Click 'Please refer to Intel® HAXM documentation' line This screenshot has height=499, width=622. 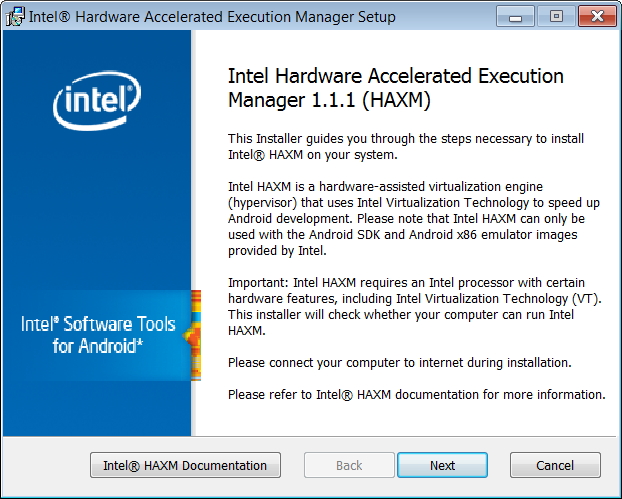tap(417, 395)
